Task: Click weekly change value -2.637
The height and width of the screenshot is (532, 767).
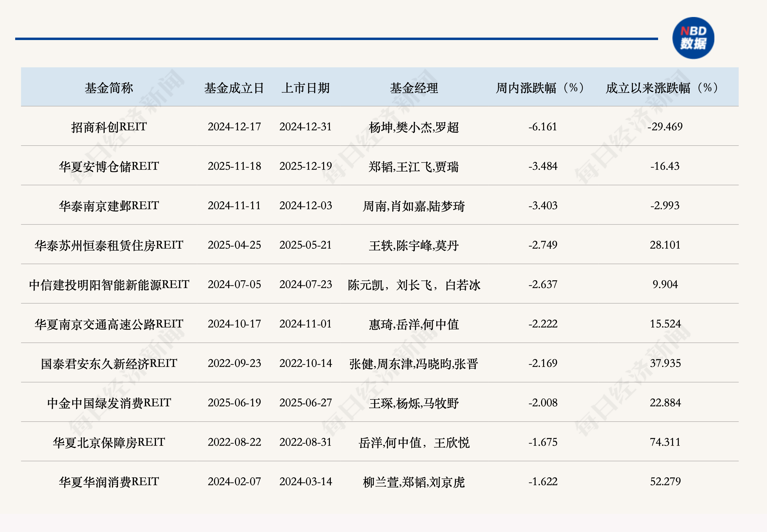Action: (x=542, y=284)
